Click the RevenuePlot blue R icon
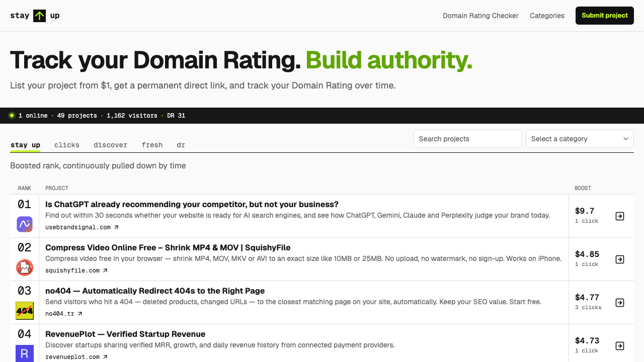644x362 pixels. pos(25,353)
